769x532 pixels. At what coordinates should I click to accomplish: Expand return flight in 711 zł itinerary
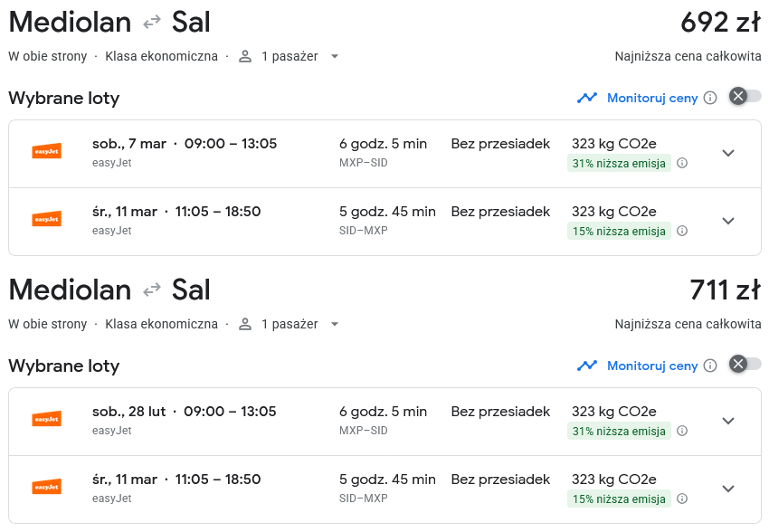[728, 489]
